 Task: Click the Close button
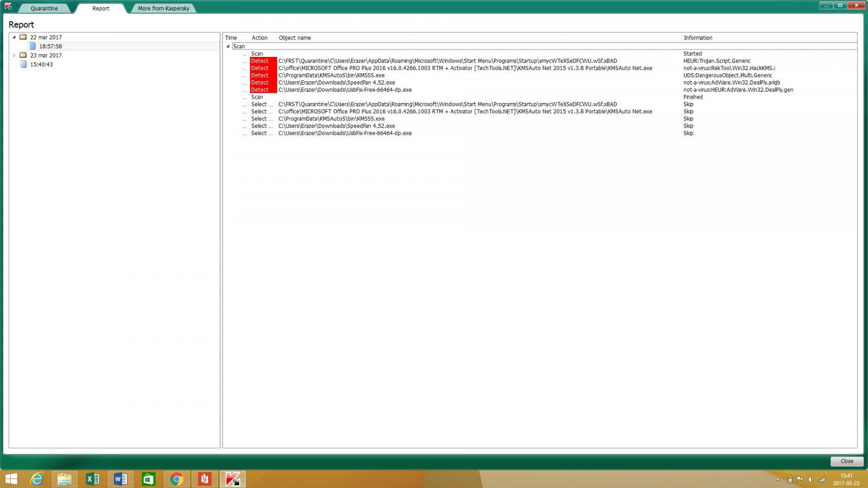click(x=847, y=461)
